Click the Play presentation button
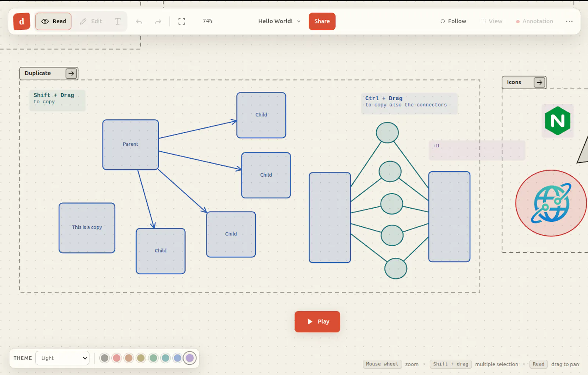Viewport: 588px width, 375px height. (317, 322)
